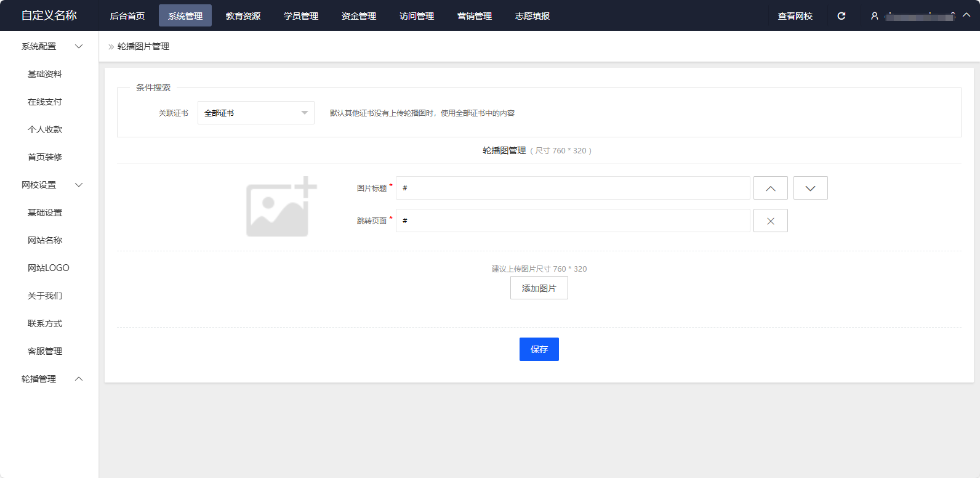The height and width of the screenshot is (478, 980).
Task: Open 在线支付 in the sidebar
Action: click(45, 102)
